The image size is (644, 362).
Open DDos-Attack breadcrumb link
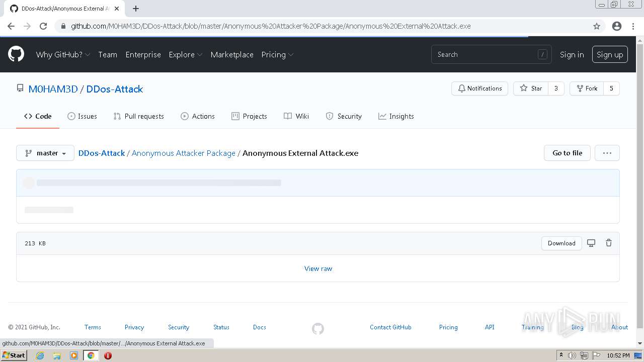coord(102,153)
